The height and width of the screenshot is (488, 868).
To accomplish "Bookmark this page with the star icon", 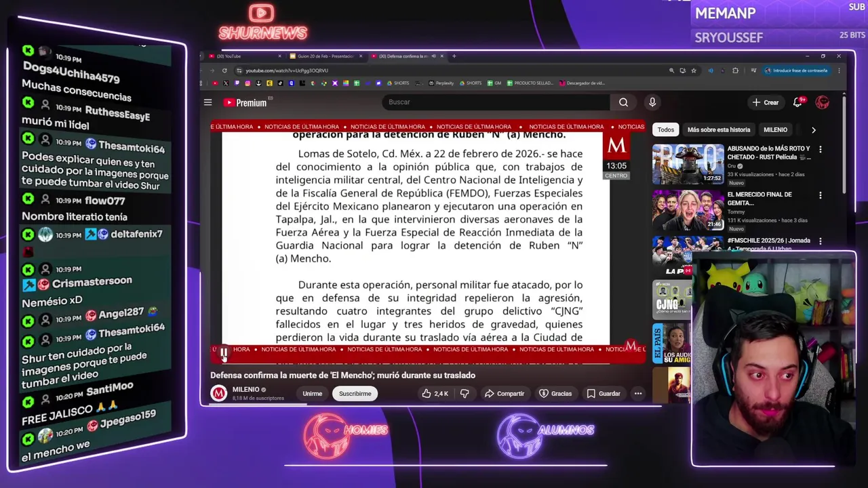I will [x=694, y=70].
